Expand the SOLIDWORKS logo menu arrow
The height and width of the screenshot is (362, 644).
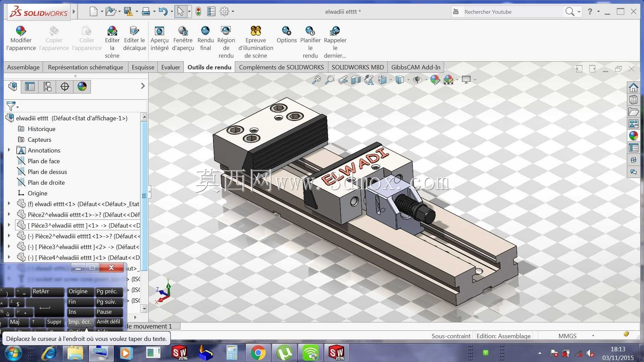[74, 12]
